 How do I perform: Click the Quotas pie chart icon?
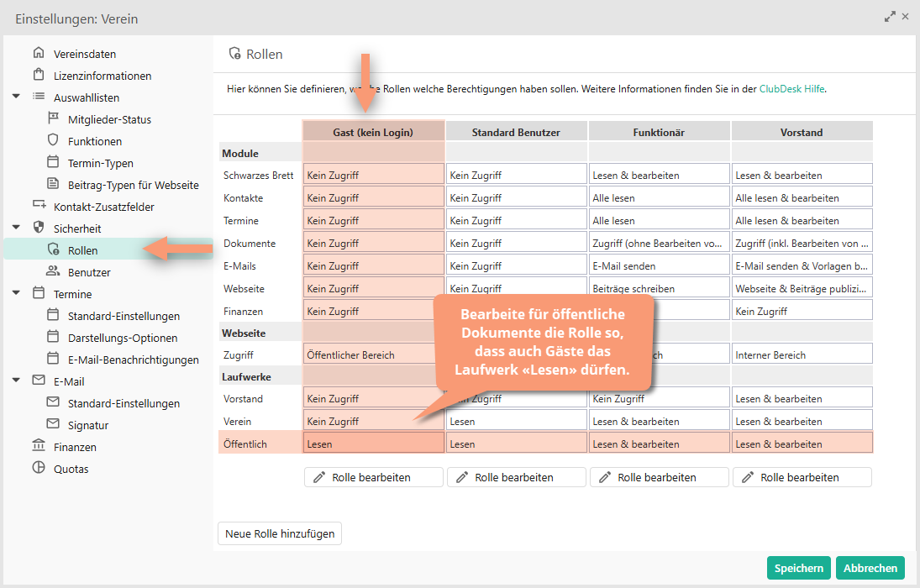39,467
